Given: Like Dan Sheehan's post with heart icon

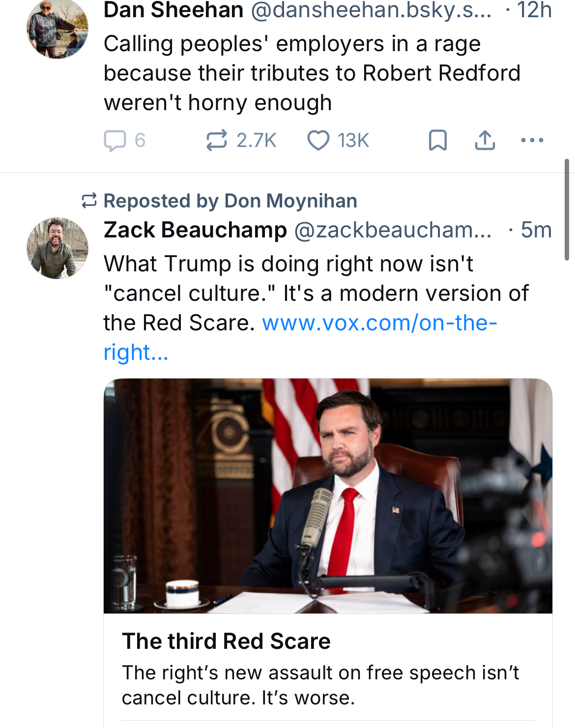Looking at the screenshot, I should point(318,141).
